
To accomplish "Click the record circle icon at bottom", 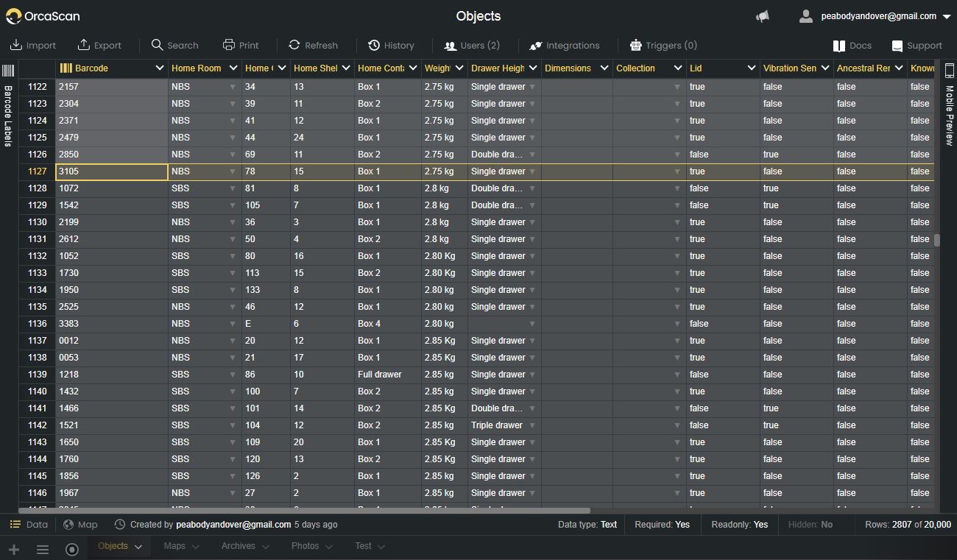I will [x=72, y=549].
